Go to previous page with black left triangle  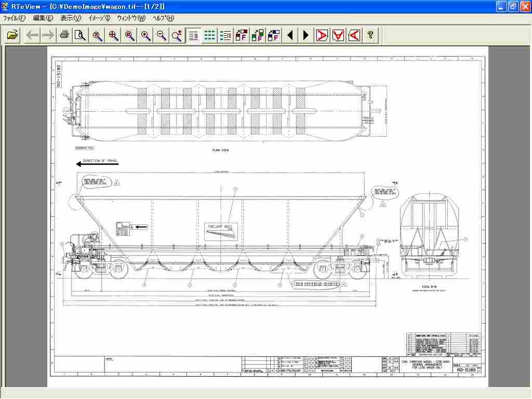[290, 35]
